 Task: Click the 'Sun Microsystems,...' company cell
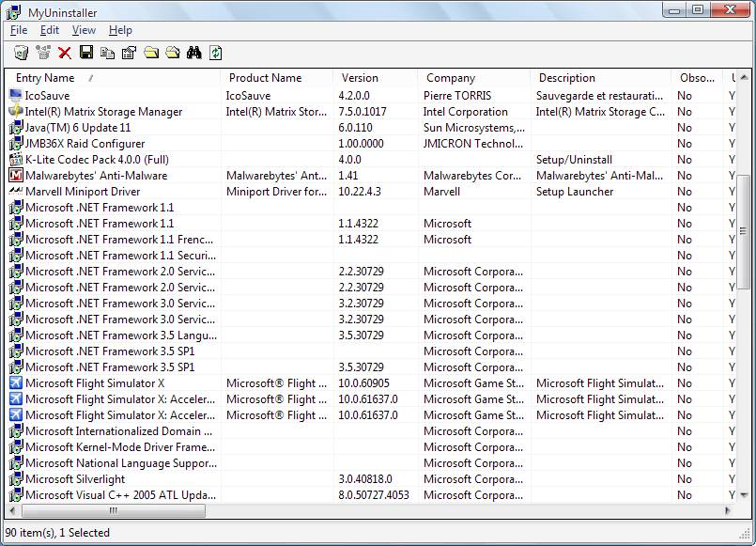pyautogui.click(x=474, y=127)
